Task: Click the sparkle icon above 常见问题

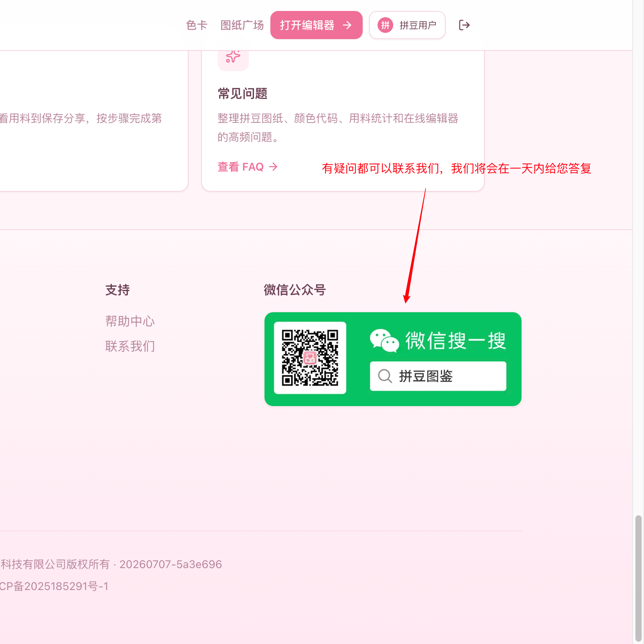Action: coord(233,57)
